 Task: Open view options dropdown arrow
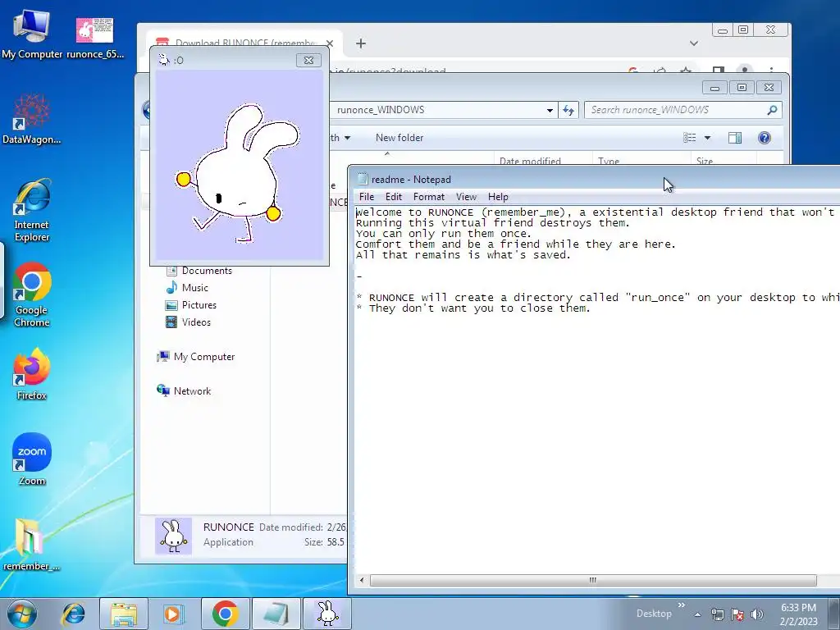click(x=707, y=138)
